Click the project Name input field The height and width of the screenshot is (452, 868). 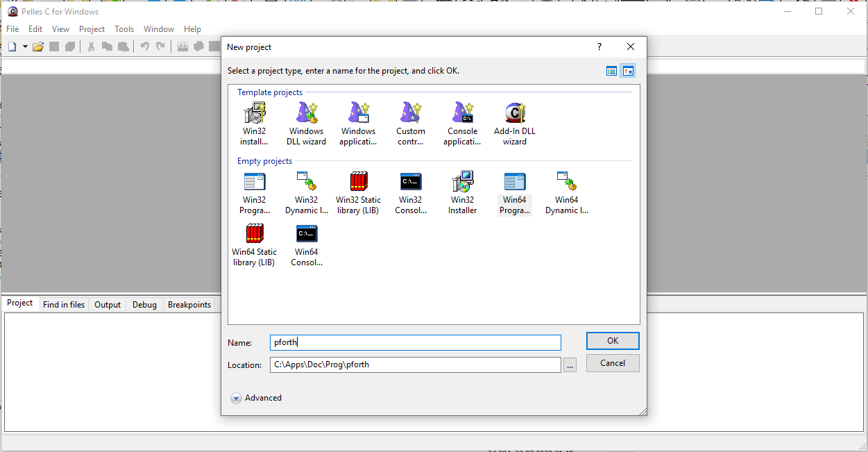pos(416,342)
